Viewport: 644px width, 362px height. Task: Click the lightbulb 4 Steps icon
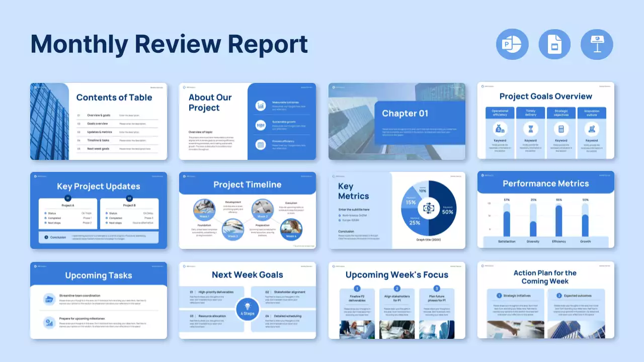click(x=248, y=307)
